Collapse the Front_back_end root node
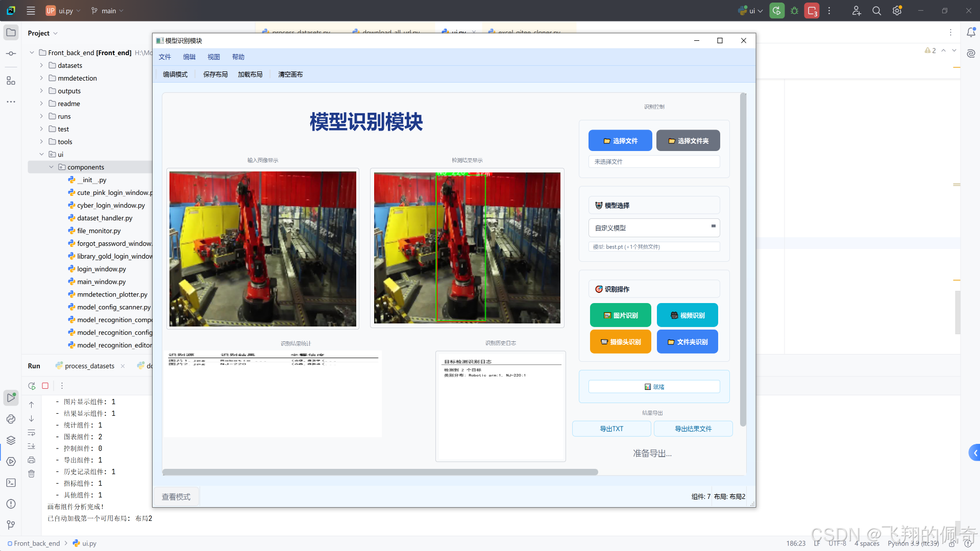 click(x=32, y=53)
